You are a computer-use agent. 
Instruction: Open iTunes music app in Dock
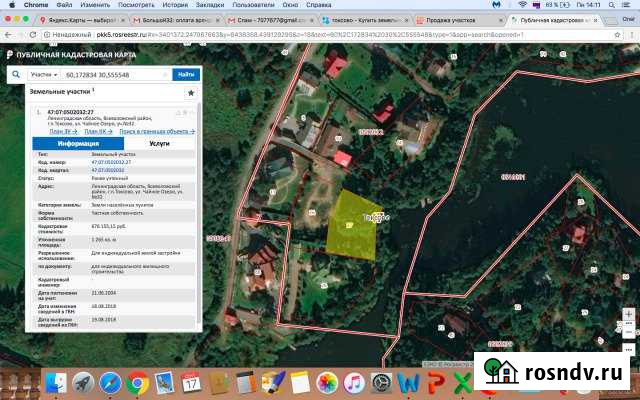[353, 382]
